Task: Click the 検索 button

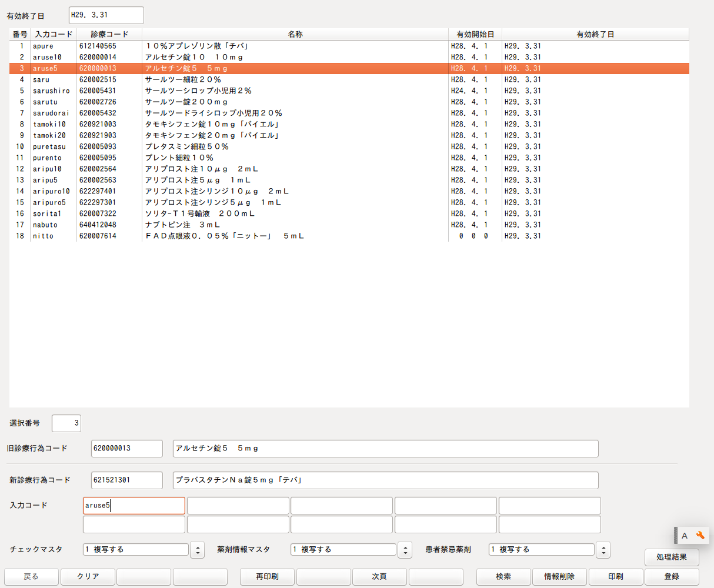Action: tap(503, 577)
